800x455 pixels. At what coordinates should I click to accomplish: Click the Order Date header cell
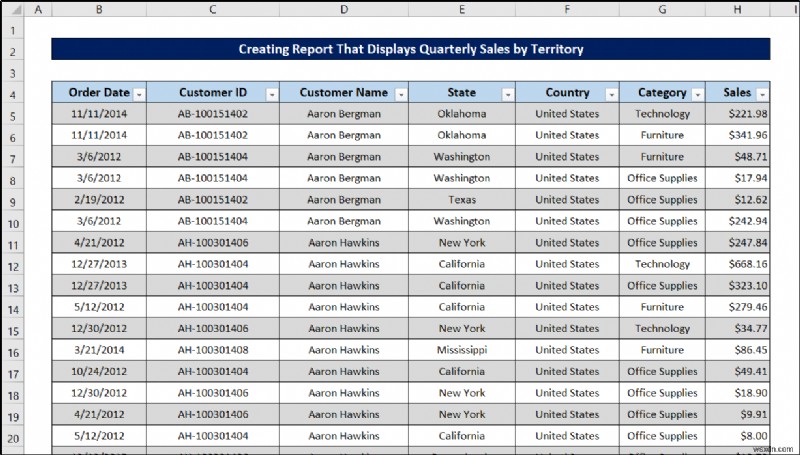pos(99,92)
